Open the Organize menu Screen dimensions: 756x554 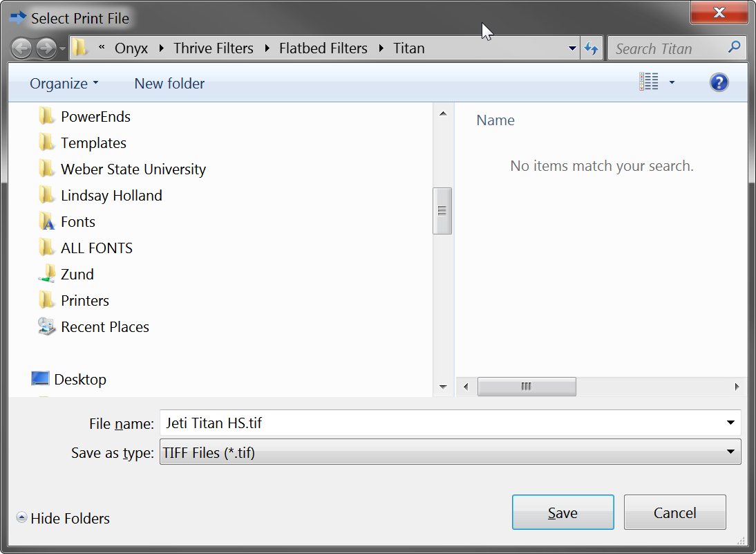[x=64, y=84]
